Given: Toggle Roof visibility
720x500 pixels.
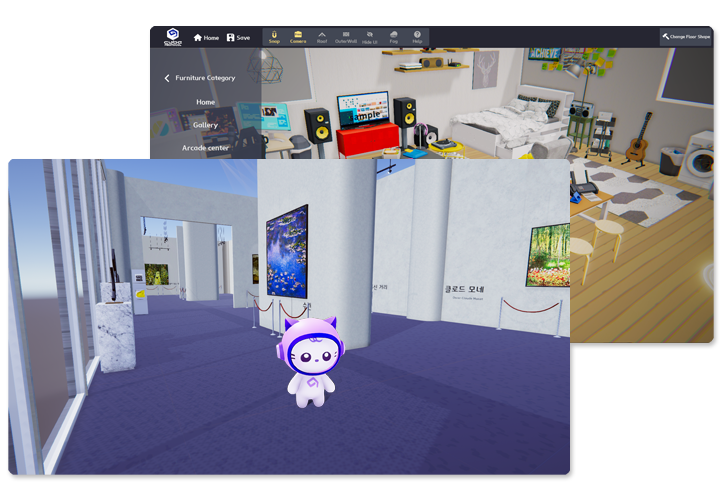Looking at the screenshot, I should pyautogui.click(x=322, y=37).
